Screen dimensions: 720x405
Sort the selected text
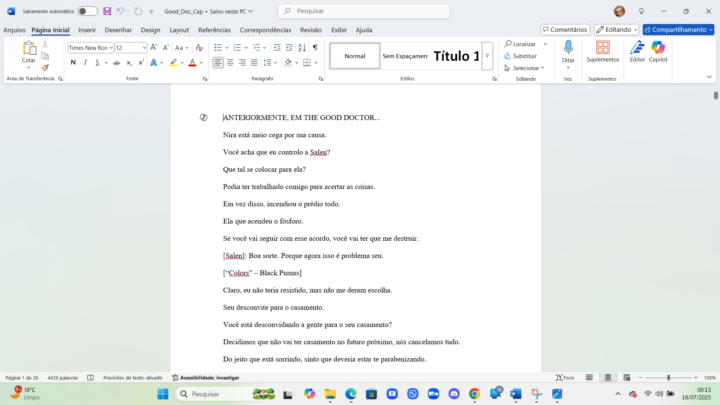(302, 47)
